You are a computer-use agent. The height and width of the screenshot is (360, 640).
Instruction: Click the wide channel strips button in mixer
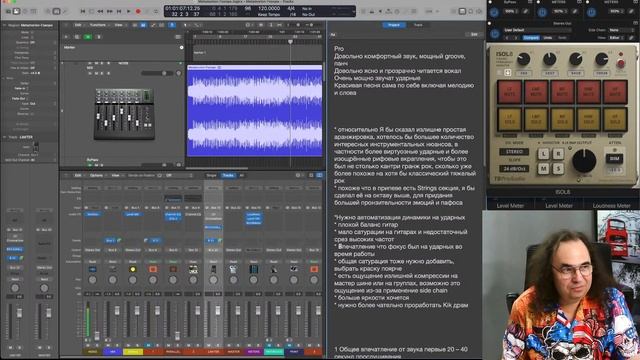coord(320,175)
